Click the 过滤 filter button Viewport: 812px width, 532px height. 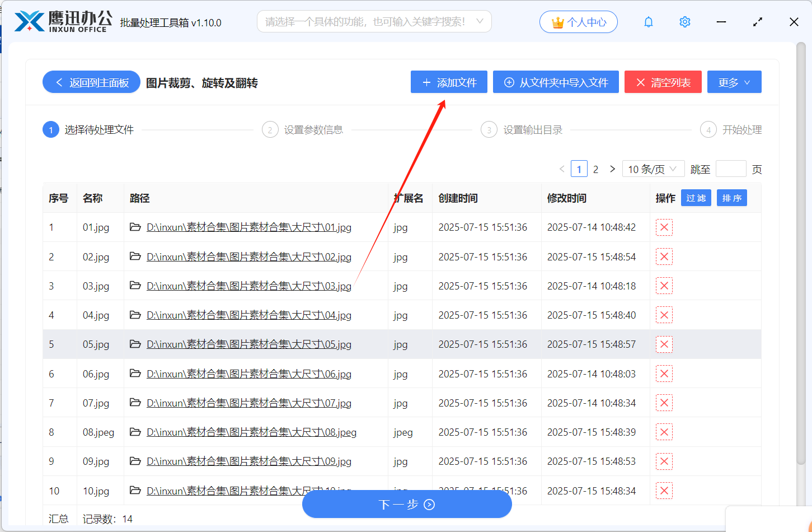[696, 198]
